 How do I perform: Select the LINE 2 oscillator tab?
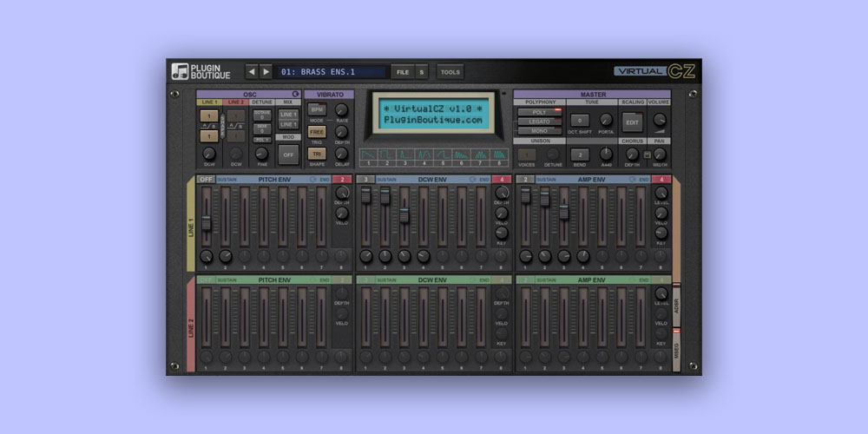pos(235,102)
